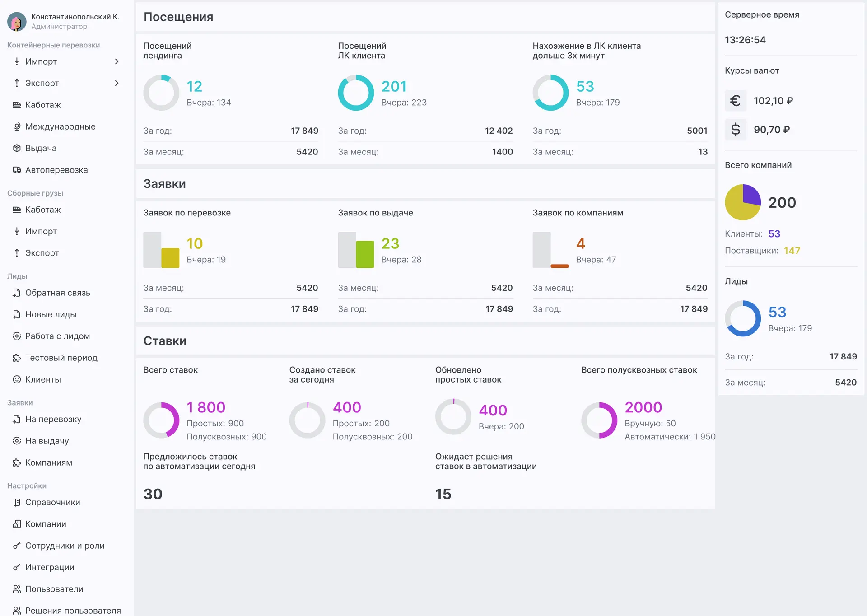Click the Решения пользователя icon
This screenshot has height=616, width=867.
(x=17, y=611)
